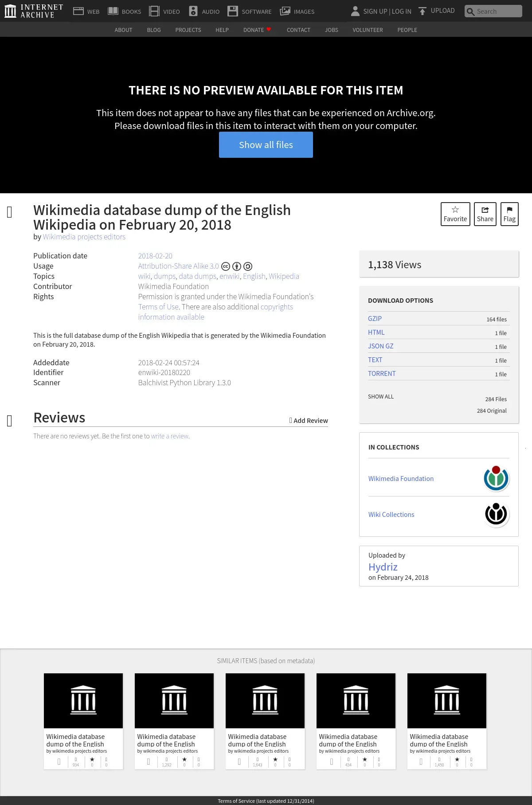Click the Wiki Collections black logo
This screenshot has width=532, height=805.
(x=496, y=514)
